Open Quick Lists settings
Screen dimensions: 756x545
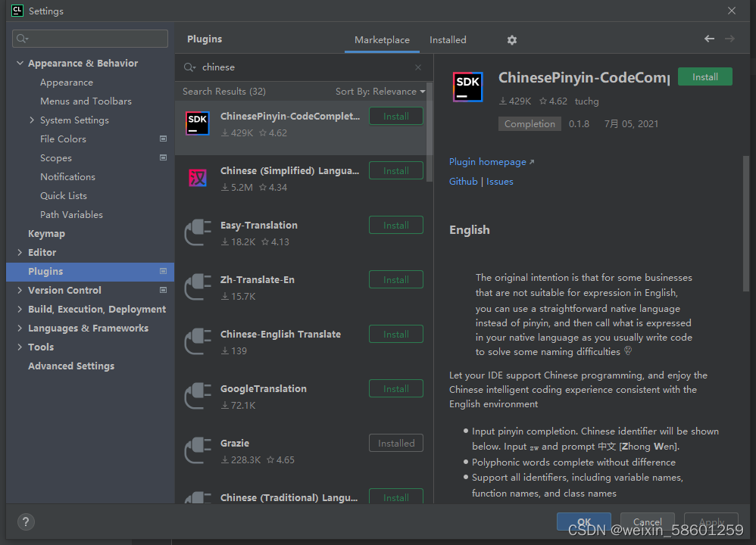(64, 195)
